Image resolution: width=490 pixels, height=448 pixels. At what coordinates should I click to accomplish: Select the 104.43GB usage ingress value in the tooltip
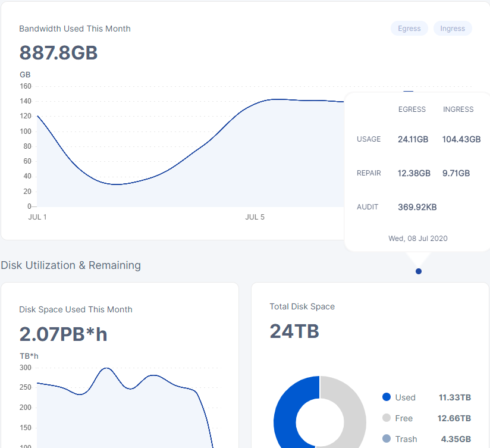(x=461, y=139)
